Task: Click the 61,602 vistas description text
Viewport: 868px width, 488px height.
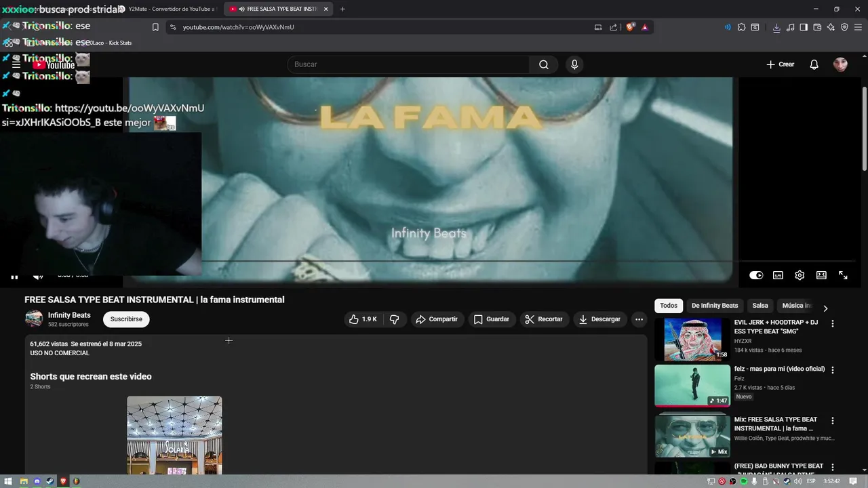Action: [x=49, y=344]
